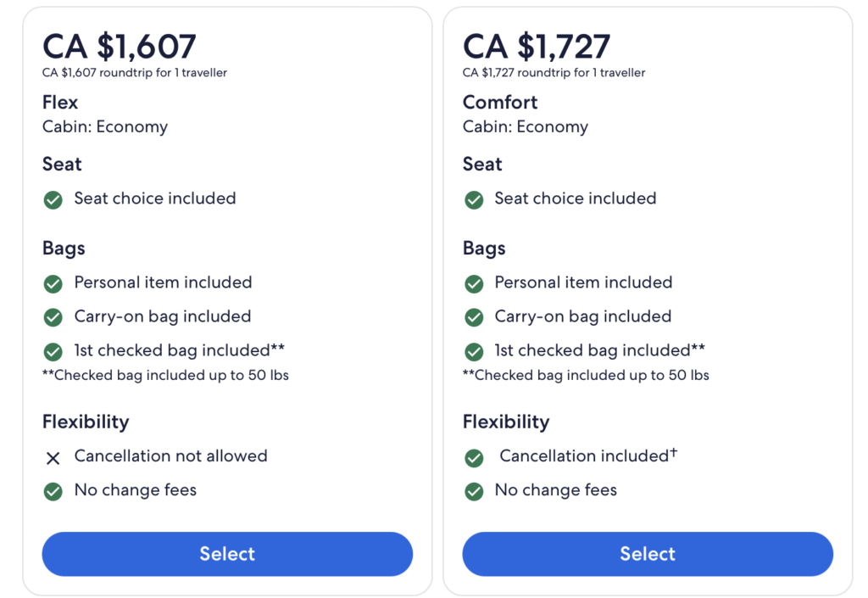Click Flex card's checked bag 50 lbs footnote
868x598 pixels.
(x=165, y=376)
